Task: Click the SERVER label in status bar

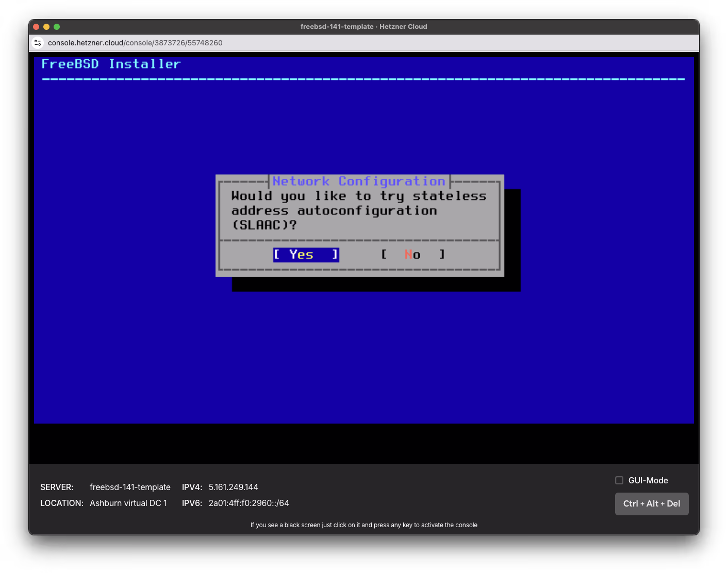Action: point(57,487)
